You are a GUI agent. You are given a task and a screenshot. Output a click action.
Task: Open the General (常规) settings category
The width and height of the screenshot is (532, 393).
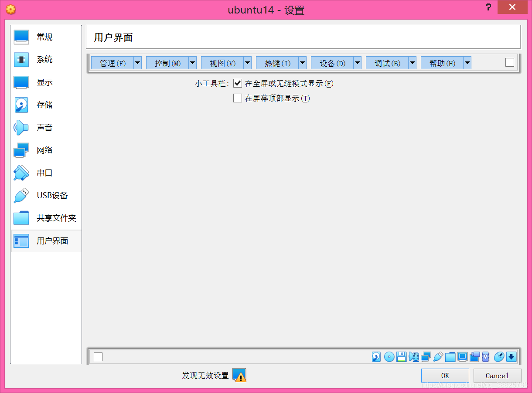click(46, 37)
